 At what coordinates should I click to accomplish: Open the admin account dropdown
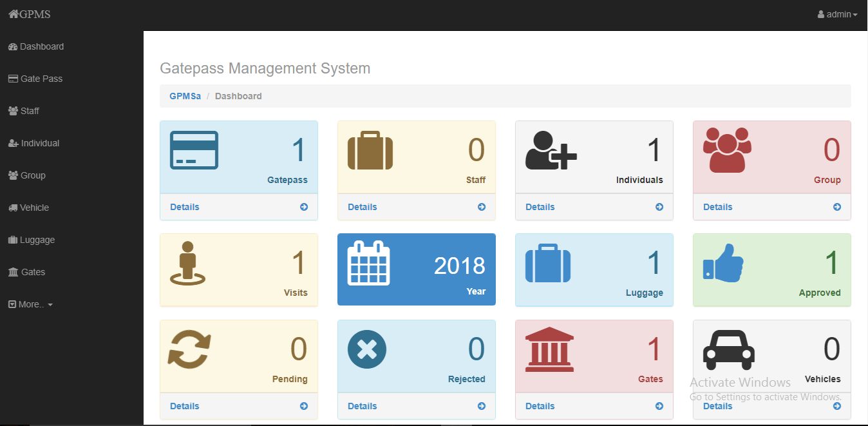(837, 14)
